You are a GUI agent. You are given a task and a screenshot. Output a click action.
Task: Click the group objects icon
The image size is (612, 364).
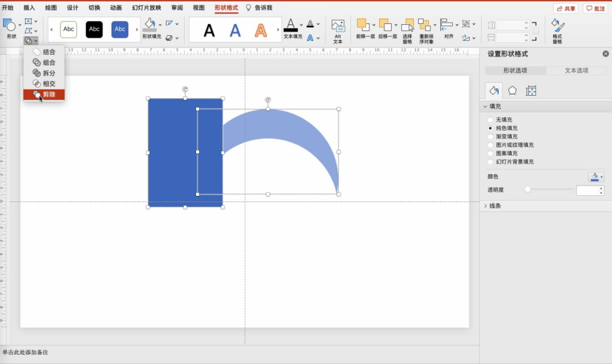pyautogui.click(x=466, y=24)
